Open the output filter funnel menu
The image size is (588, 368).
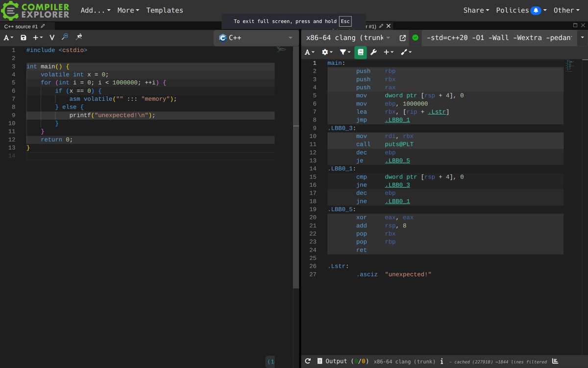(345, 52)
